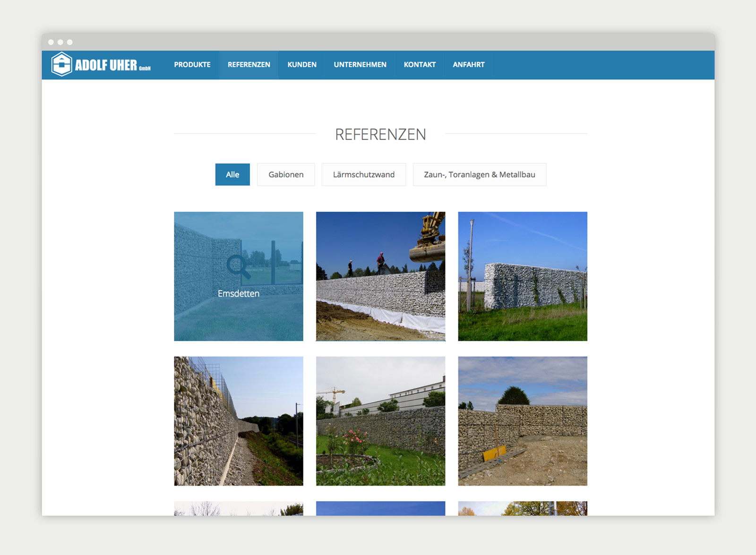
Task: Open the gabion wall beside railway photo
Action: click(239, 421)
